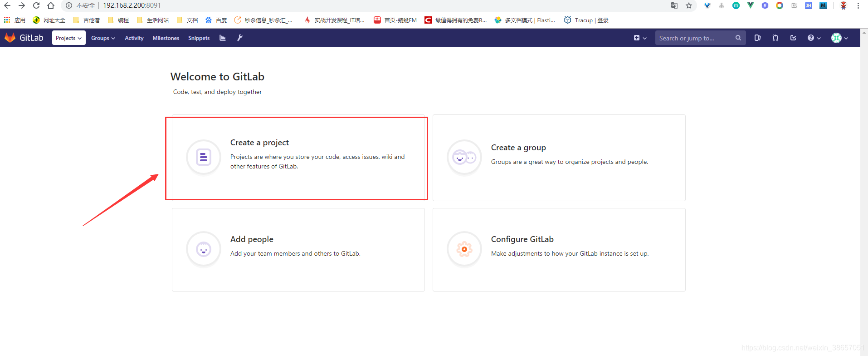Screen dimensions: 868x356
Task: Open the Issues icon in navbar
Action: pos(757,38)
